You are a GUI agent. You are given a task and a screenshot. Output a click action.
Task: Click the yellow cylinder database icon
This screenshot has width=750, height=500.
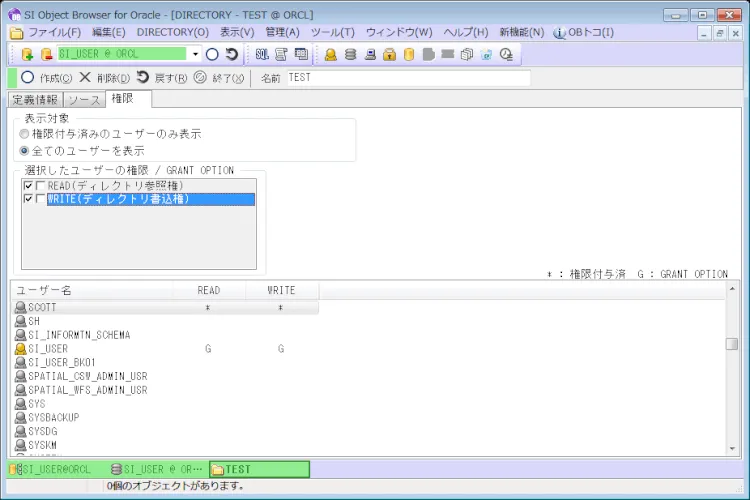pos(409,54)
